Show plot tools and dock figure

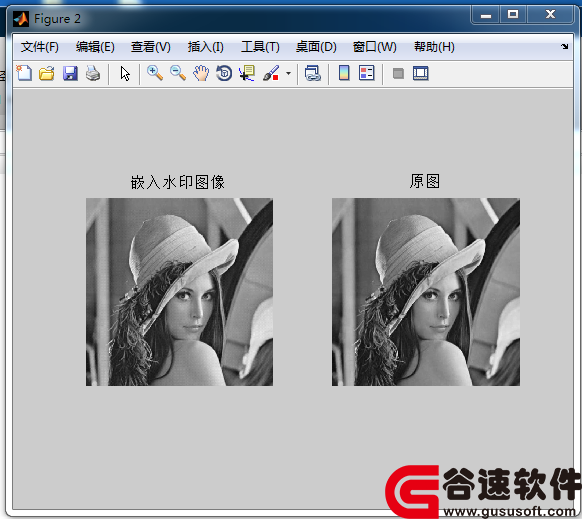click(x=421, y=73)
